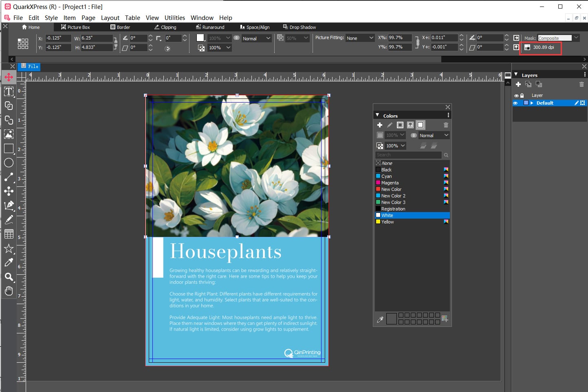The height and width of the screenshot is (392, 588).
Task: Select the Item (move) tool
Action: [x=9, y=77]
